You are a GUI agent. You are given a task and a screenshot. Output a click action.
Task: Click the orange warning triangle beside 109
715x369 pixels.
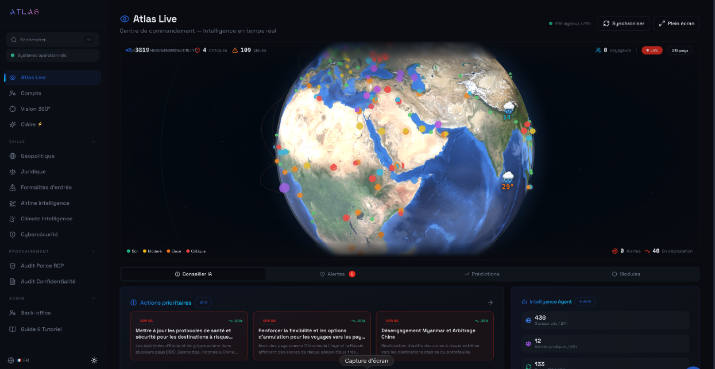click(235, 50)
